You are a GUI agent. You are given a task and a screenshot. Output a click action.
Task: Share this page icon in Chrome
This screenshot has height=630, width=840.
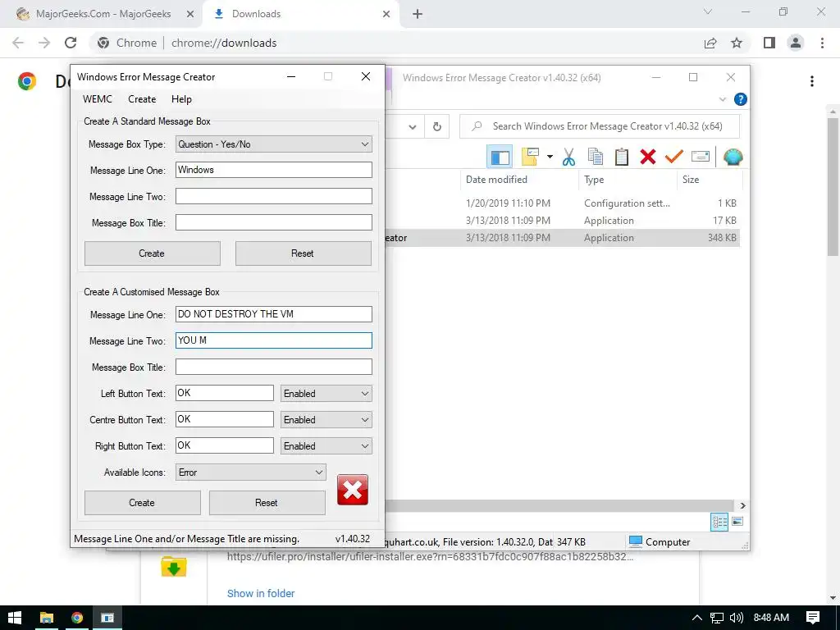pyautogui.click(x=710, y=43)
